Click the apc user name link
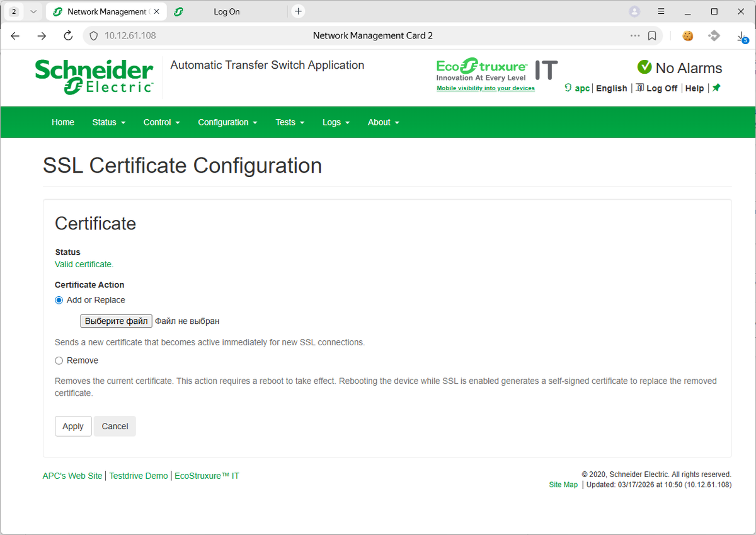The image size is (756, 535). click(x=583, y=88)
